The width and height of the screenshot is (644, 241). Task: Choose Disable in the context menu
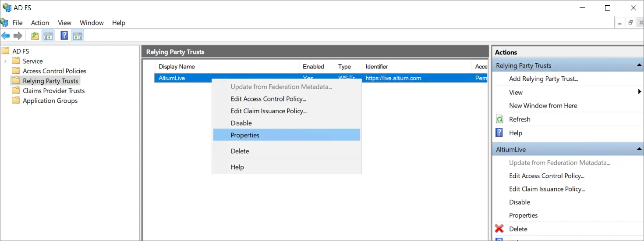(x=287, y=123)
